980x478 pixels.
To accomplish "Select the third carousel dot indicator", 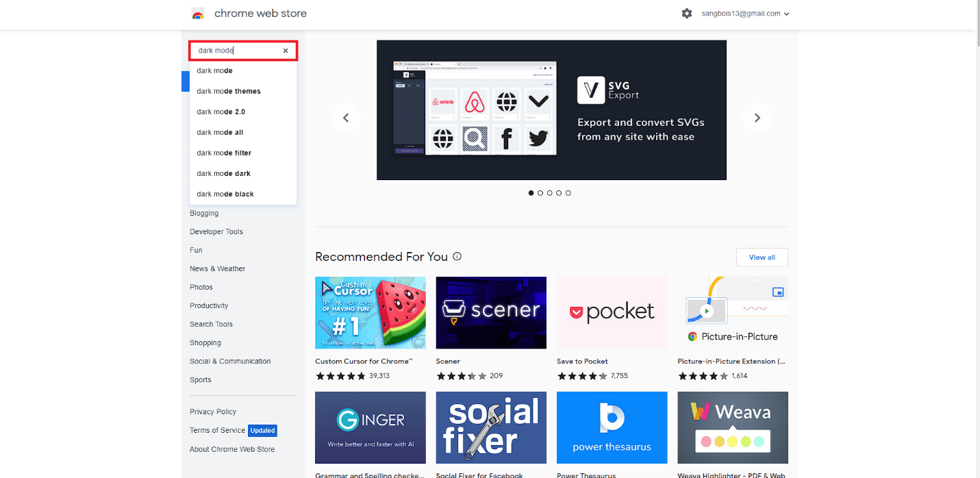I will click(550, 193).
